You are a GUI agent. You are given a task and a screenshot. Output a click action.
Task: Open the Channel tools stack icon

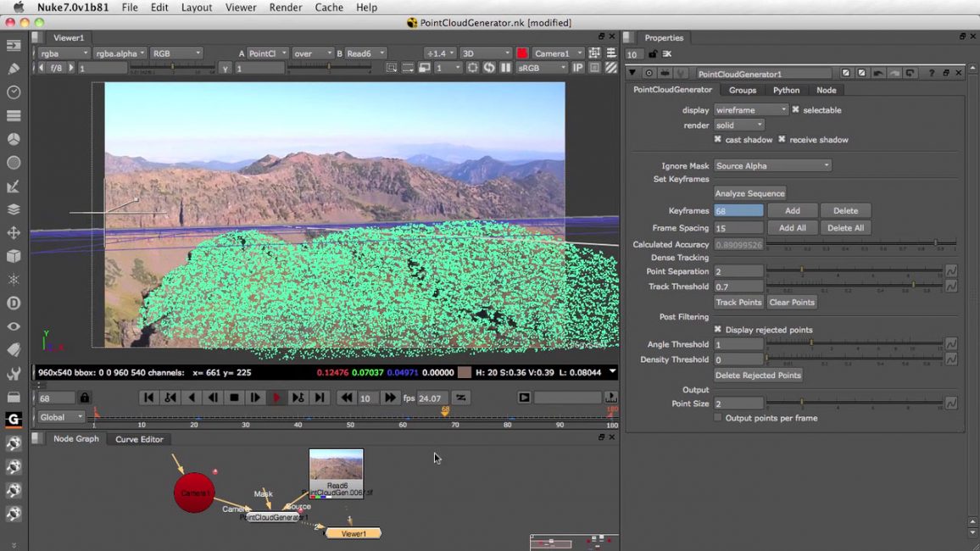13,115
